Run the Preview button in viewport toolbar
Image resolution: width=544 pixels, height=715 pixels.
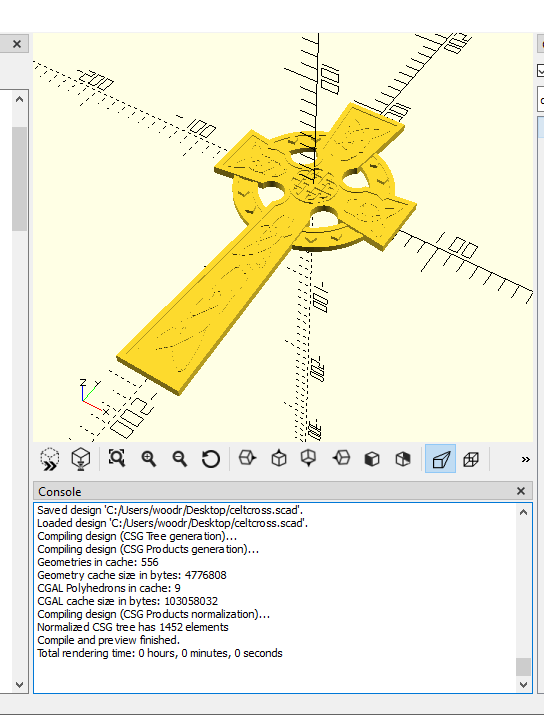click(49, 459)
